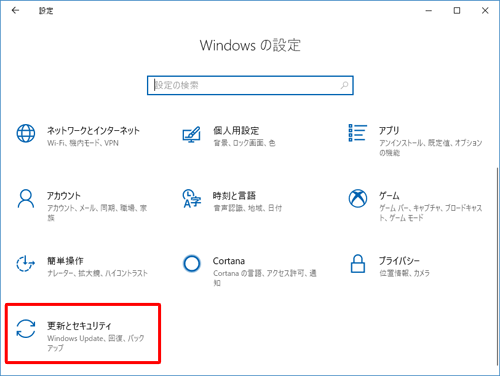The width and height of the screenshot is (500, 376).
Task: Open 簡単操作 settings title
Action: (65, 261)
